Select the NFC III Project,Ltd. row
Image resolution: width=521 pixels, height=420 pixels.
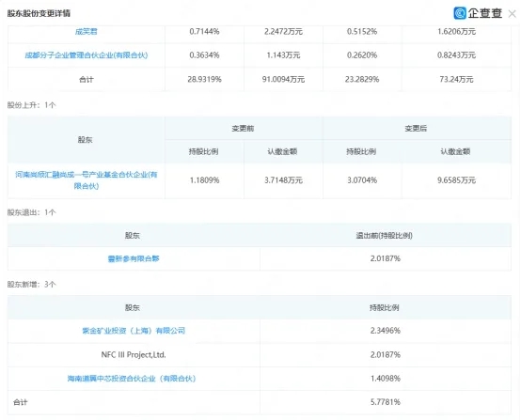click(260, 354)
